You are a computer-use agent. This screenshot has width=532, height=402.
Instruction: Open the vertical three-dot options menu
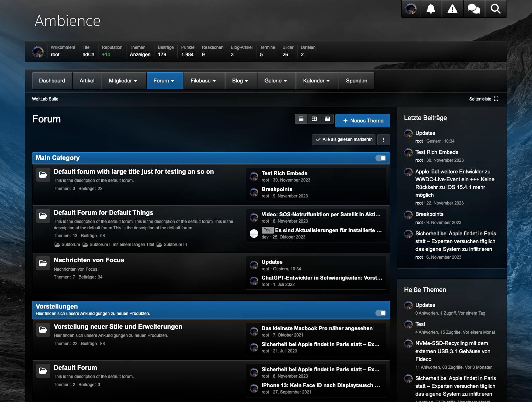pyautogui.click(x=384, y=140)
